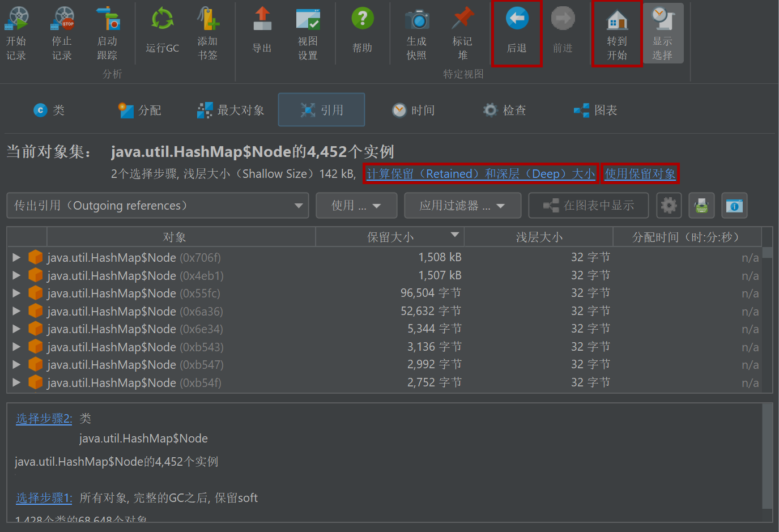Click the retained size value 3,136 字节

click(435, 347)
